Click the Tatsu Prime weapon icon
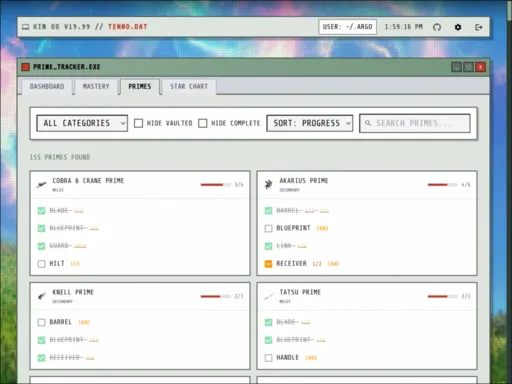Image resolution: width=512 pixels, height=384 pixels. [268, 296]
